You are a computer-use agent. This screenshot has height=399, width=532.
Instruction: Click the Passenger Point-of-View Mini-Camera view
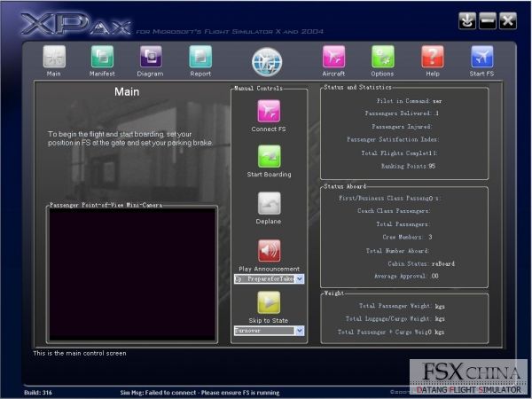click(x=132, y=274)
